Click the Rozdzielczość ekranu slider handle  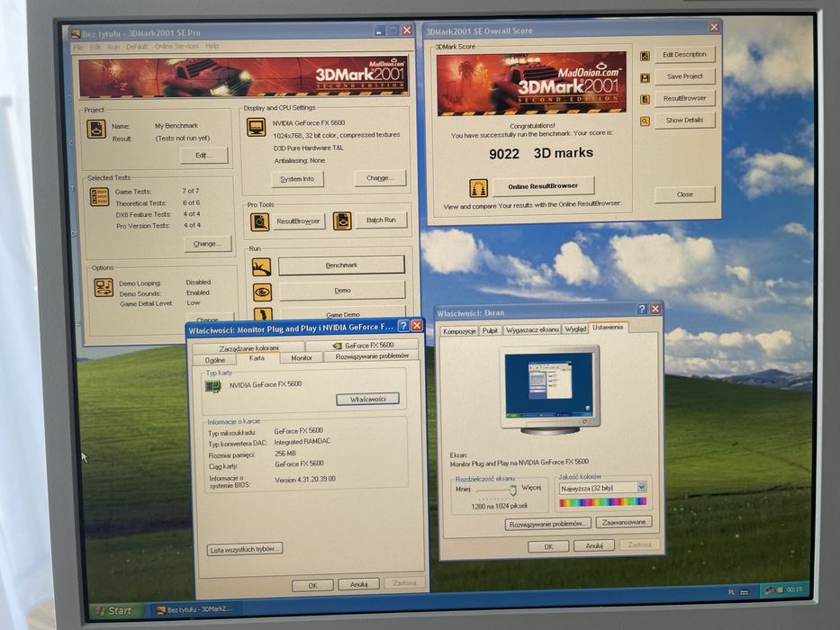pos(512,490)
